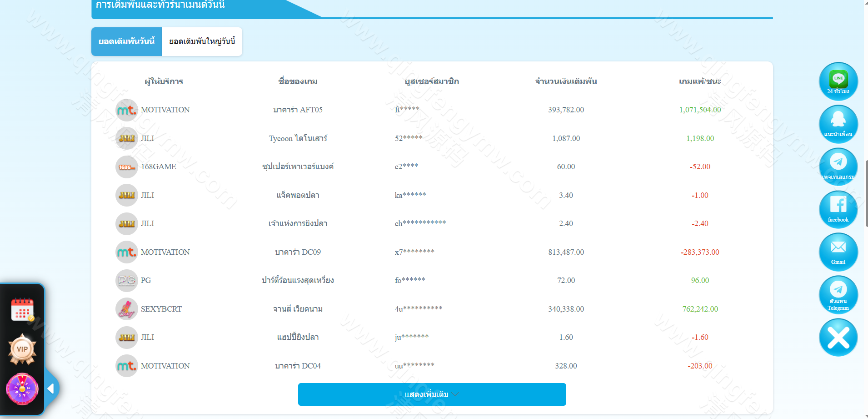Click the MOTIVATION logo in first row
Viewport: 868px width, 419px height.
tap(126, 110)
